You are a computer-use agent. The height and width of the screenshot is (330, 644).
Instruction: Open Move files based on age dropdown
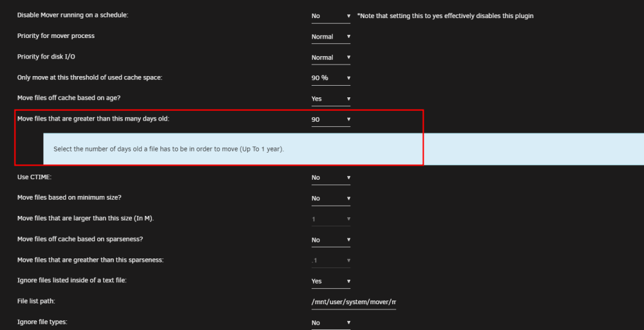(x=330, y=99)
